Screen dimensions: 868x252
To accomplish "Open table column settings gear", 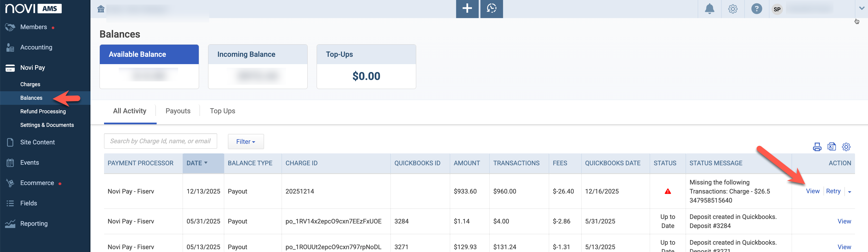I will 846,147.
